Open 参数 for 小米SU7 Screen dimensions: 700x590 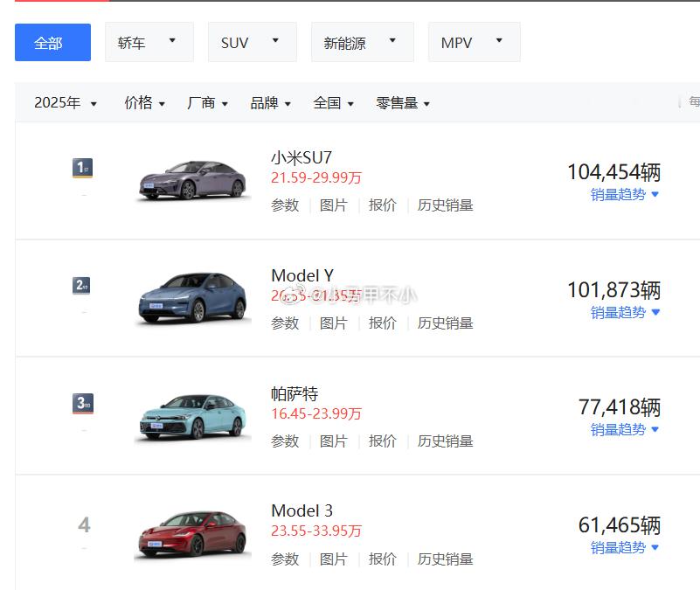285,205
